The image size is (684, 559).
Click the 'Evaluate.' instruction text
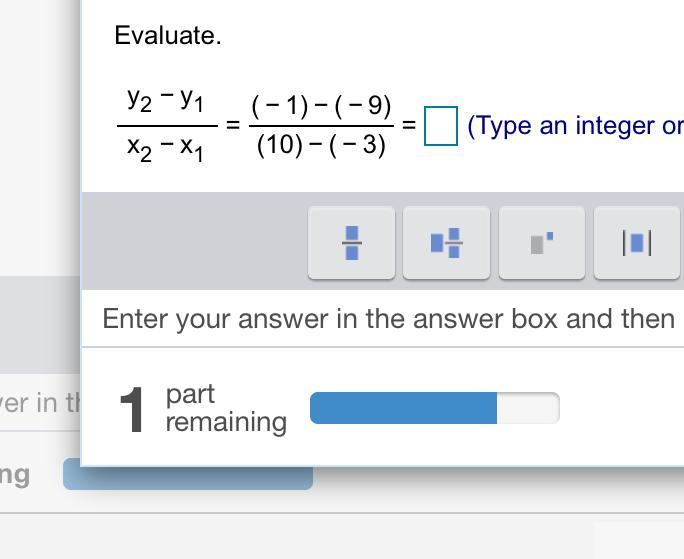168,36
